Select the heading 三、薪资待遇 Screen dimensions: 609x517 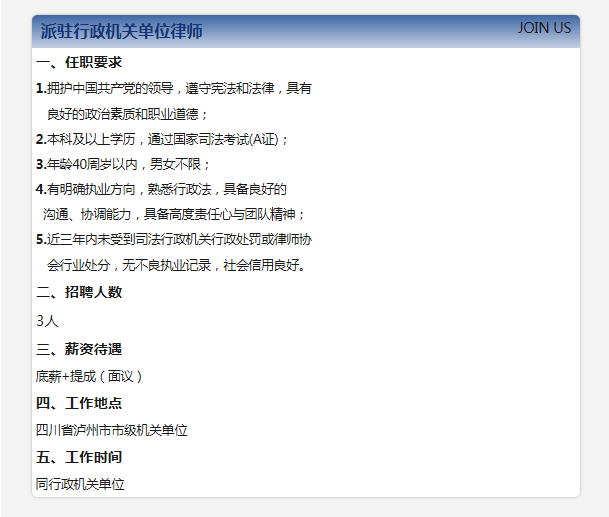tap(78, 349)
